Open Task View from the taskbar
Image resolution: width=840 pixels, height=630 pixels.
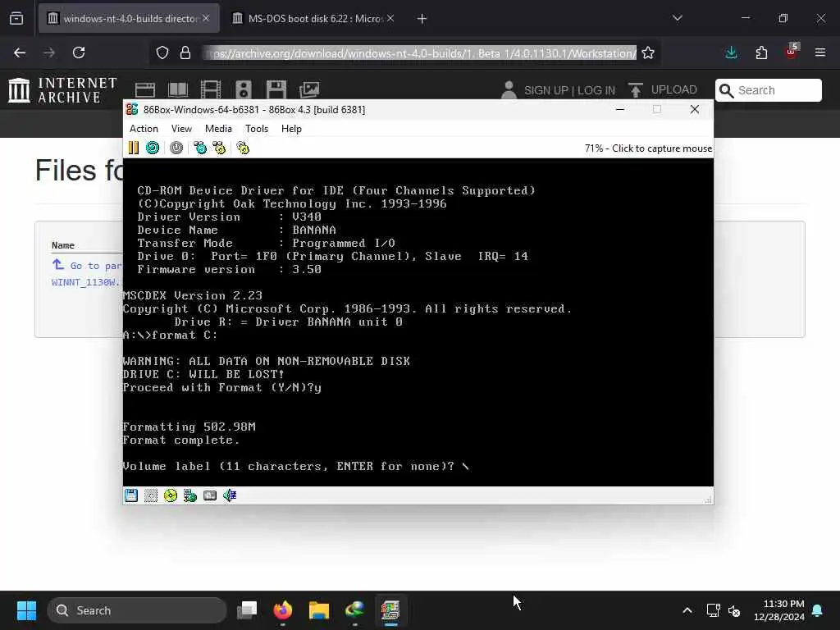point(247,610)
